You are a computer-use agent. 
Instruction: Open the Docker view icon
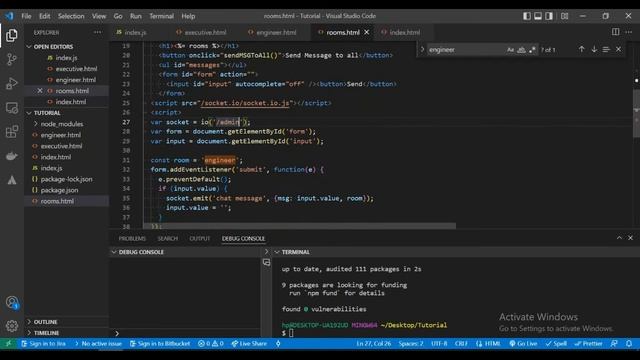[11, 156]
